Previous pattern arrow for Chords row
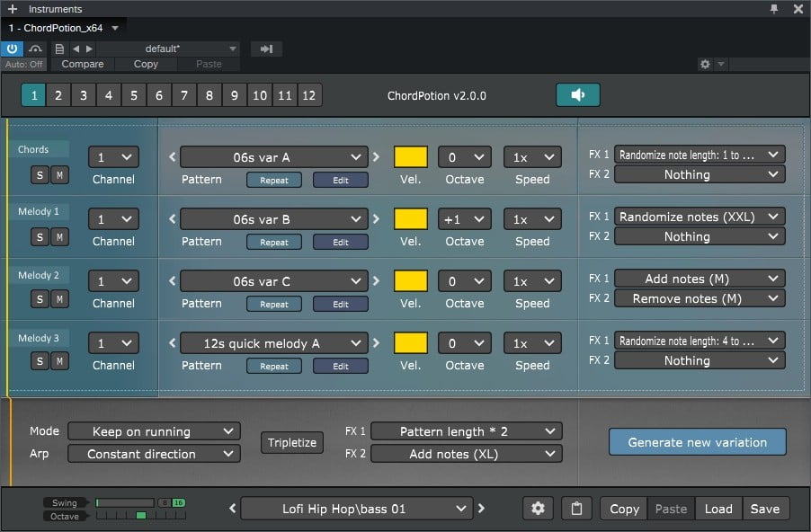The height and width of the screenshot is (532, 811). [x=173, y=156]
